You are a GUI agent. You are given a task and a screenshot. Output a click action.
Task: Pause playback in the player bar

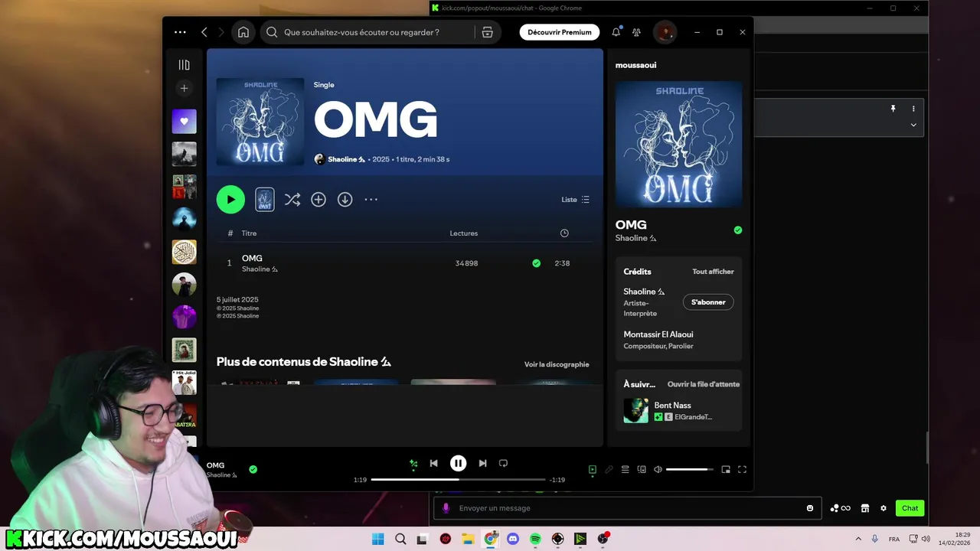[458, 463]
